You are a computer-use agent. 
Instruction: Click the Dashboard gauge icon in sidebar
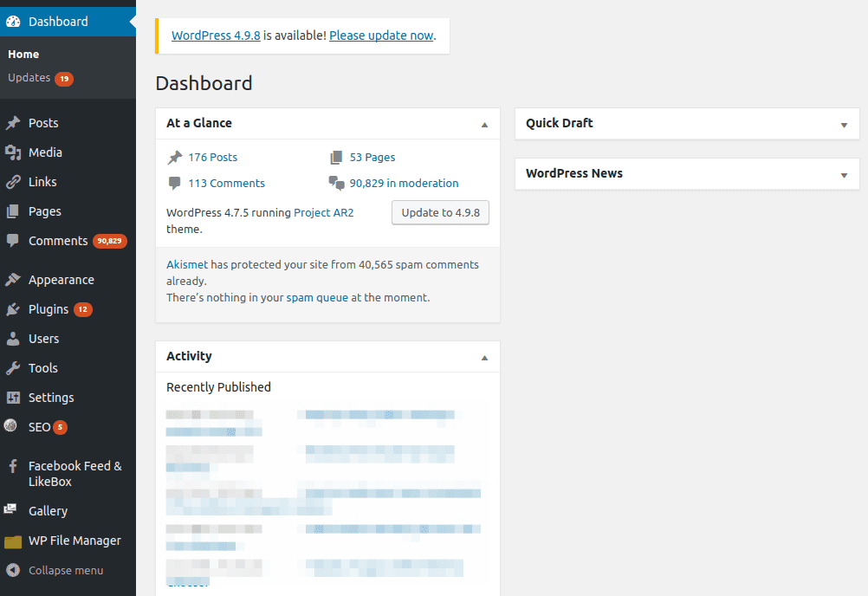coord(13,22)
